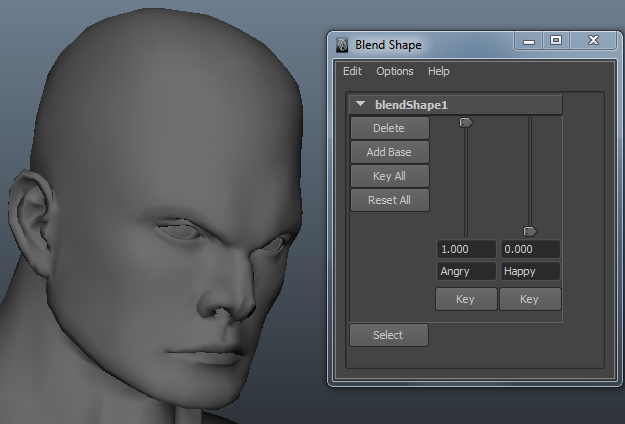Open the Help menu

click(x=438, y=71)
